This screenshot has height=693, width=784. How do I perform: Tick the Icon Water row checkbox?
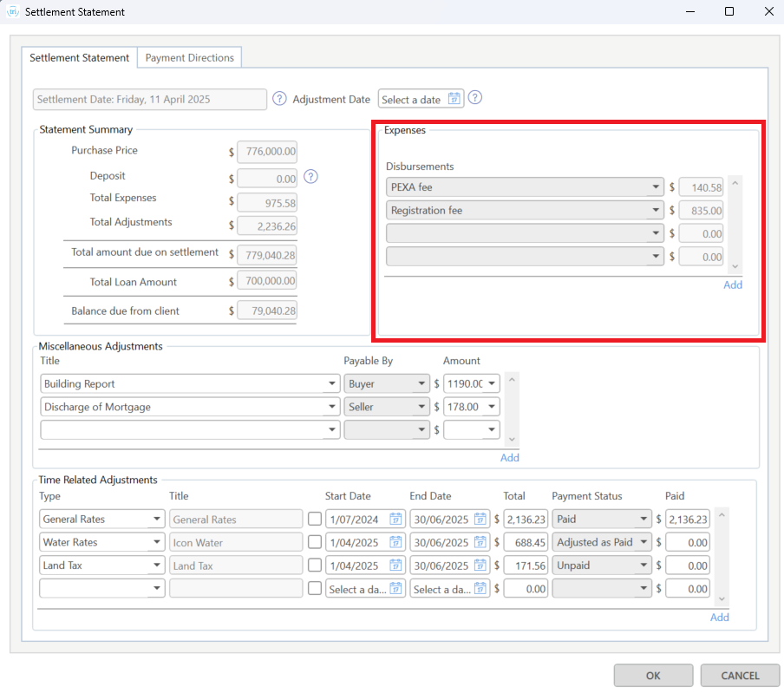315,542
